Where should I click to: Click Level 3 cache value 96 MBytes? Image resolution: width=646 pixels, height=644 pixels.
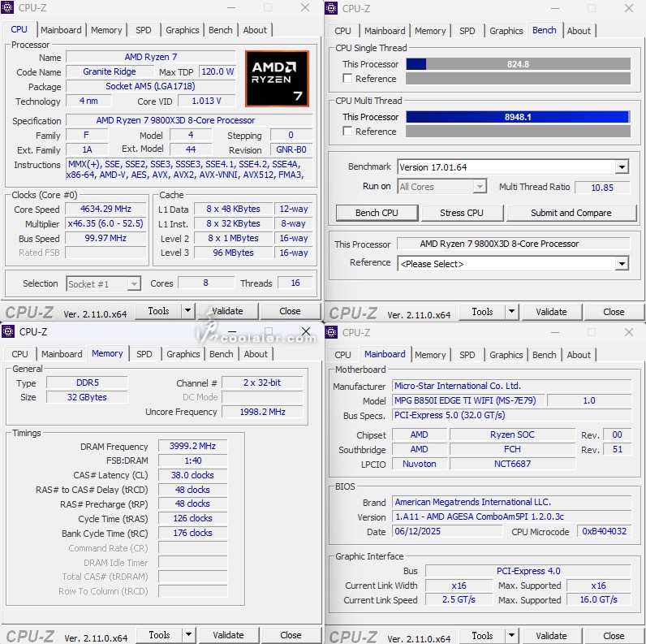[233, 253]
